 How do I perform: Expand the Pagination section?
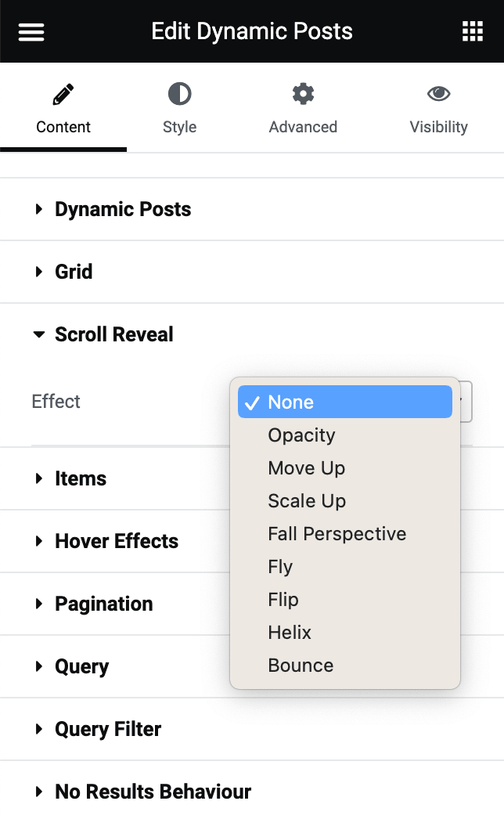coord(103,604)
